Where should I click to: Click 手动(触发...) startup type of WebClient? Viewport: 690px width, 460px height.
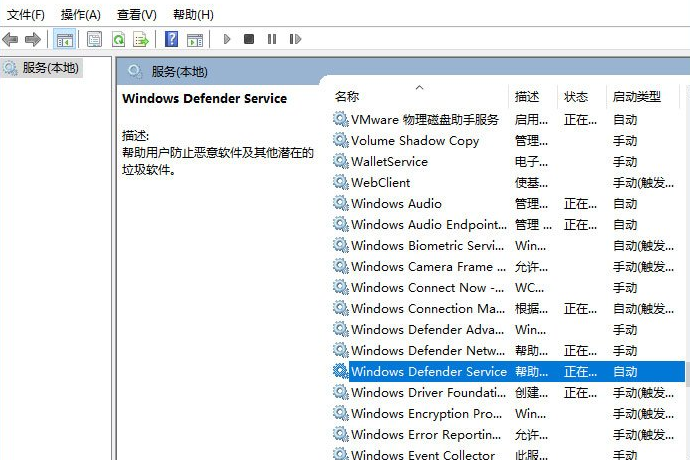click(643, 183)
